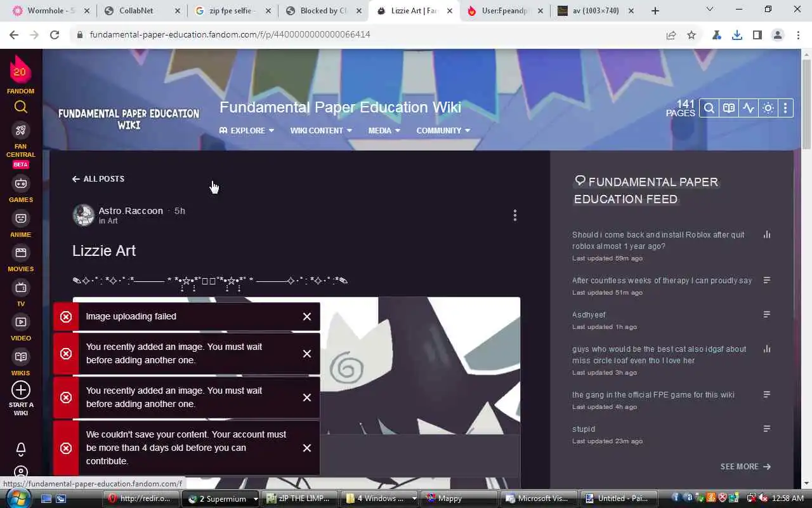Dismiss first 'recently added an image' notice
812x508 pixels.
[x=307, y=354]
